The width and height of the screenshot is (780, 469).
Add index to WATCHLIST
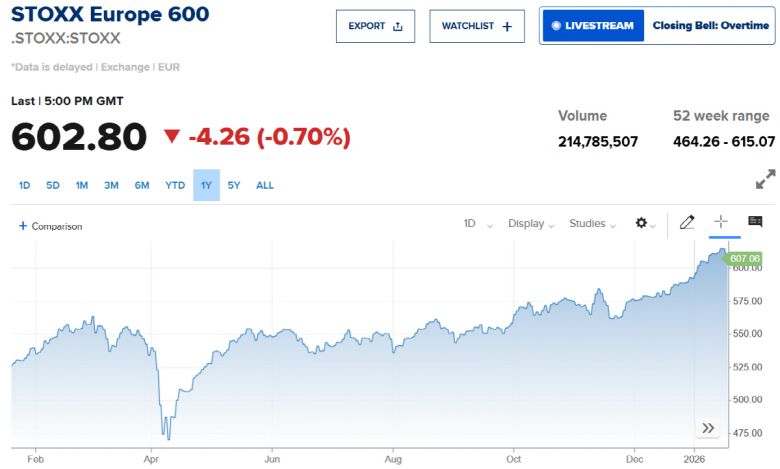[x=477, y=27]
